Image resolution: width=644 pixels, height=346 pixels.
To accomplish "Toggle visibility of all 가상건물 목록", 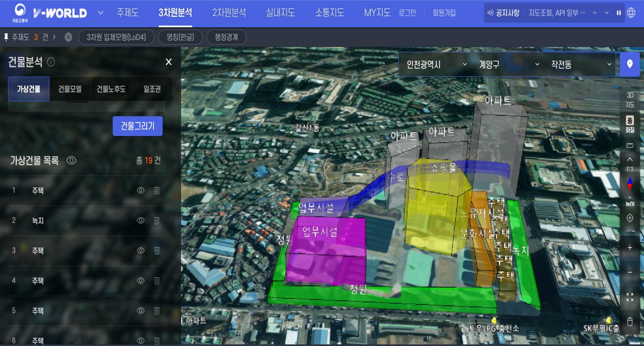I will [71, 161].
